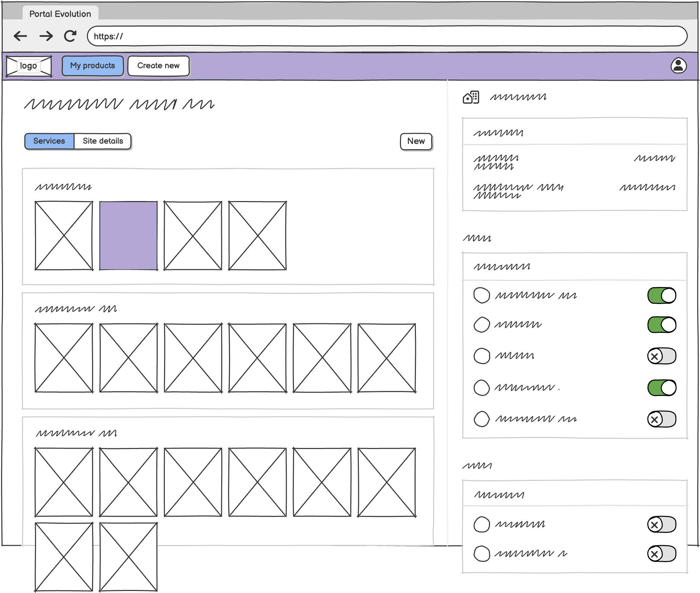Turn off the first green toggle switch

click(x=661, y=295)
